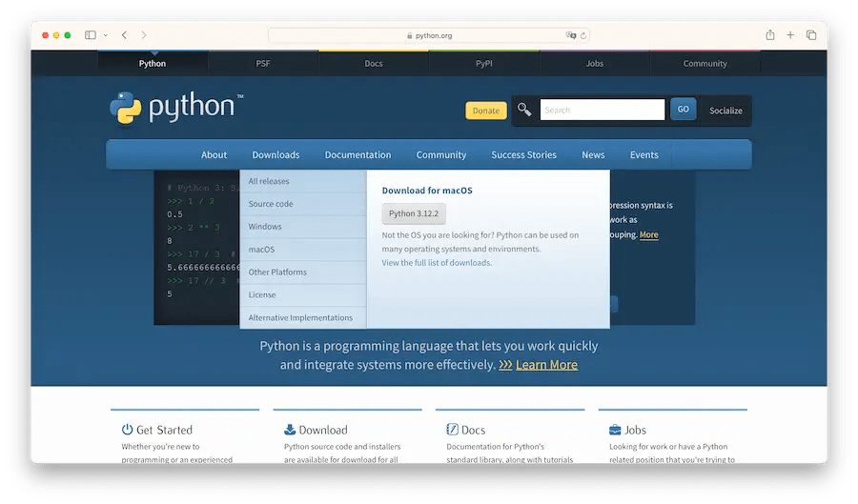Click the Get Started power icon

pos(127,429)
